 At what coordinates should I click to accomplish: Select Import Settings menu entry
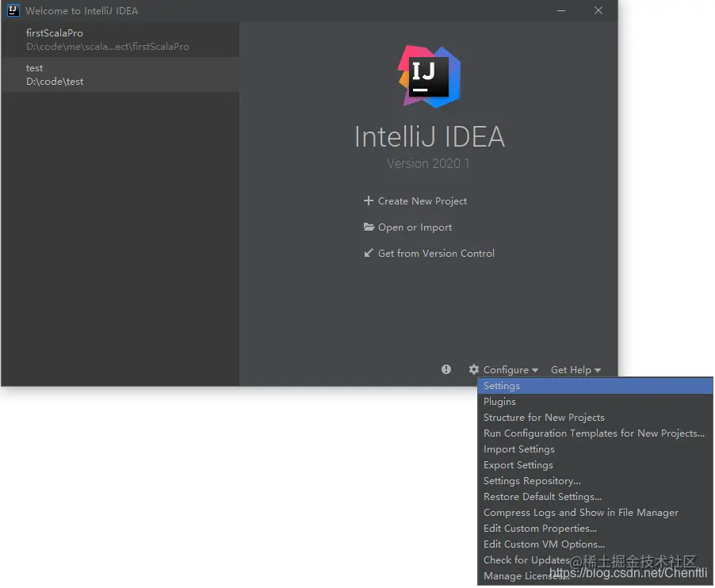595,449
